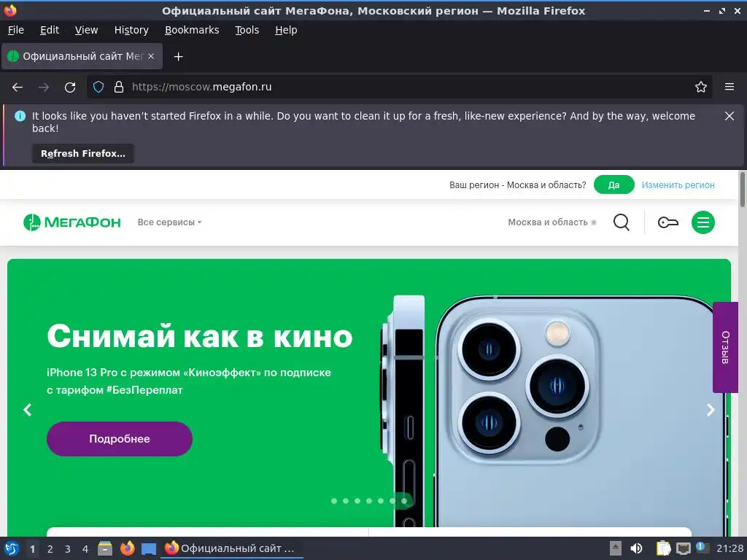Viewport: 747px width, 560px height.
Task: Select the first banner carousel dot
Action: pos(334,501)
